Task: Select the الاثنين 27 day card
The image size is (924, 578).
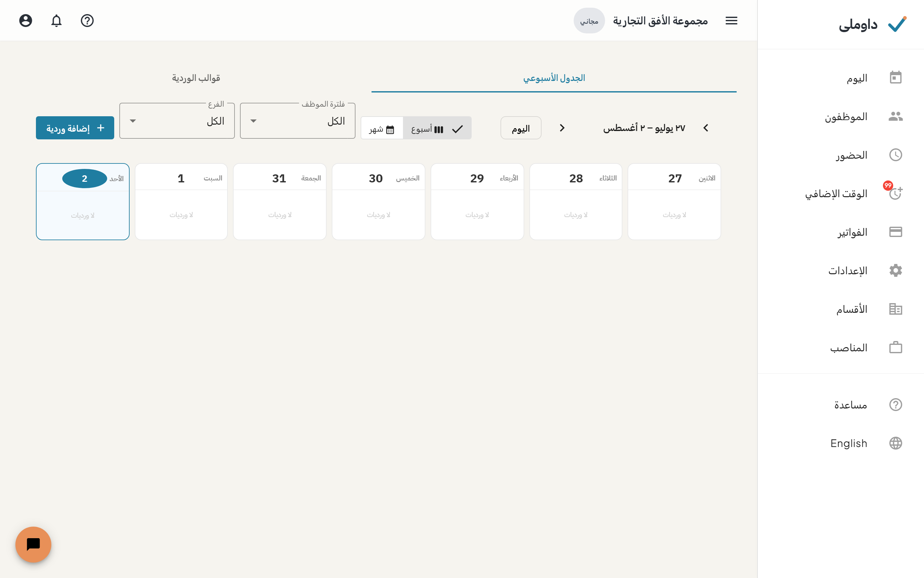Action: (x=674, y=201)
